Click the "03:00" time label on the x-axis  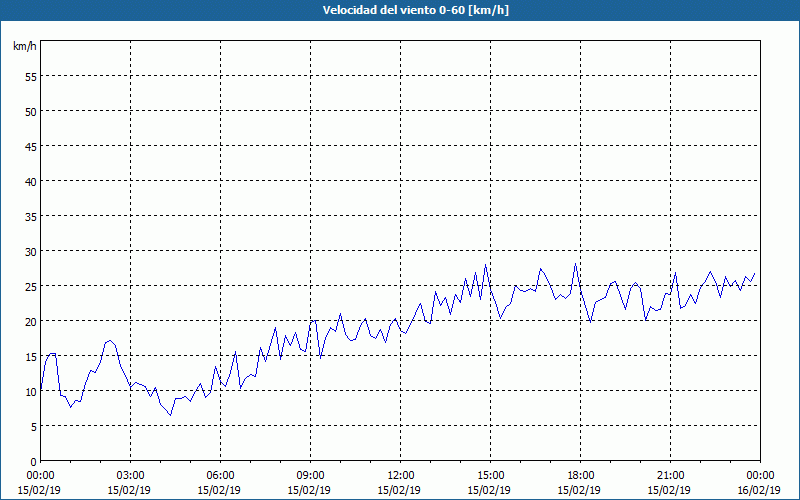coord(131,476)
